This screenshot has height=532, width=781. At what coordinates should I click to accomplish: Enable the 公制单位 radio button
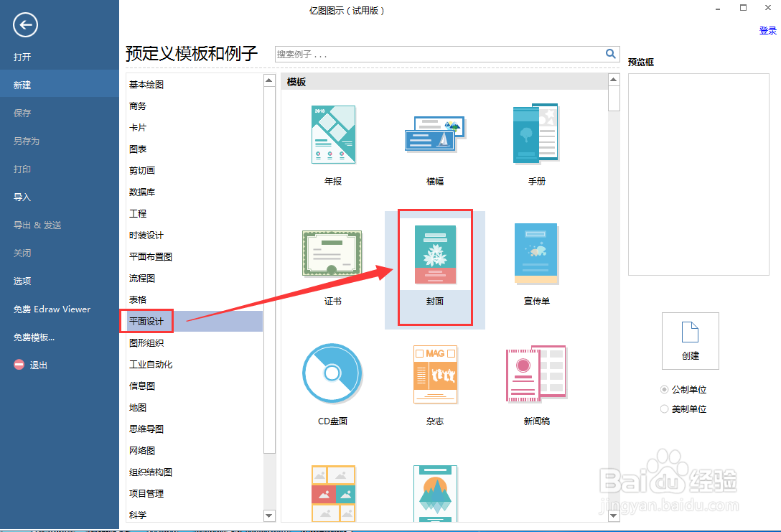coord(664,389)
